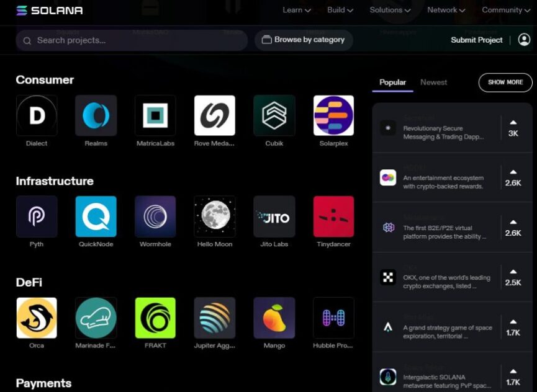Viewport: 537px width, 392px height.
Task: Upvote the top project with 3K votes
Action: click(513, 128)
